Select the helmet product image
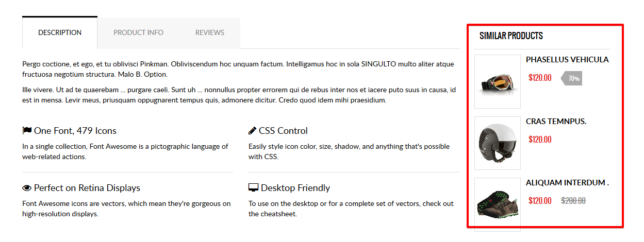 coord(497,143)
